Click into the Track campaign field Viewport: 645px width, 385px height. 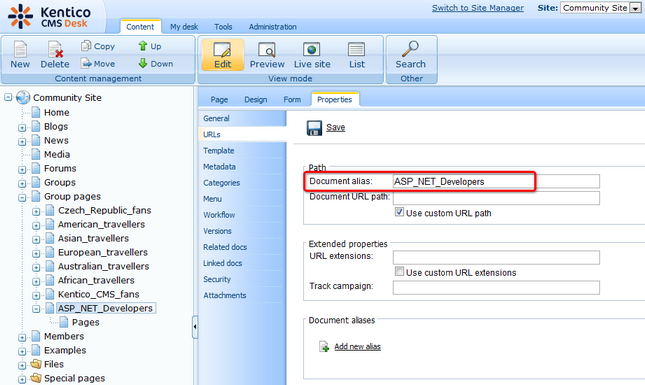(x=496, y=288)
